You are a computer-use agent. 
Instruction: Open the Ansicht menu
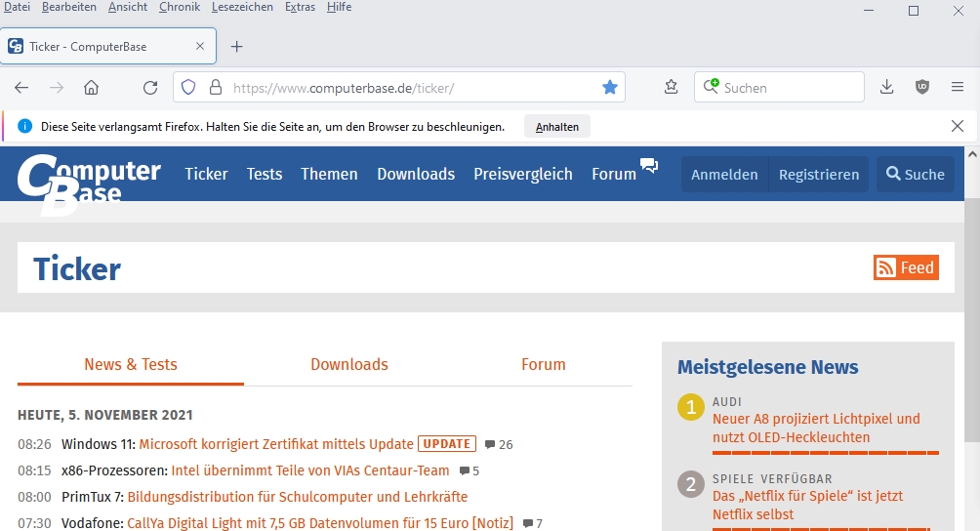pos(128,7)
